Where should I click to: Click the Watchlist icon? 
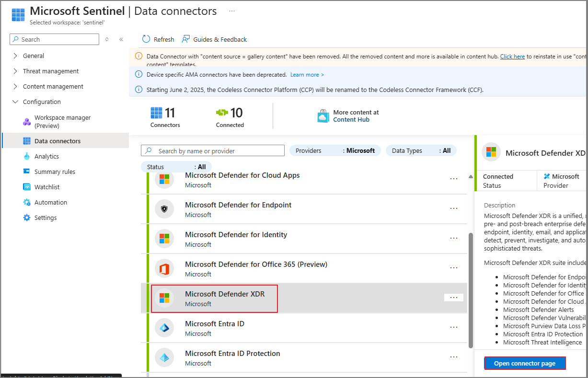[27, 187]
